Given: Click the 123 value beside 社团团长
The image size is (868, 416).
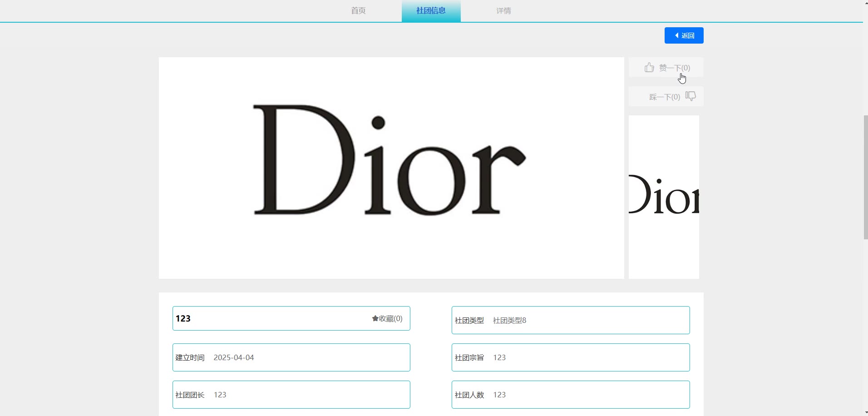Looking at the screenshot, I should [x=220, y=395].
